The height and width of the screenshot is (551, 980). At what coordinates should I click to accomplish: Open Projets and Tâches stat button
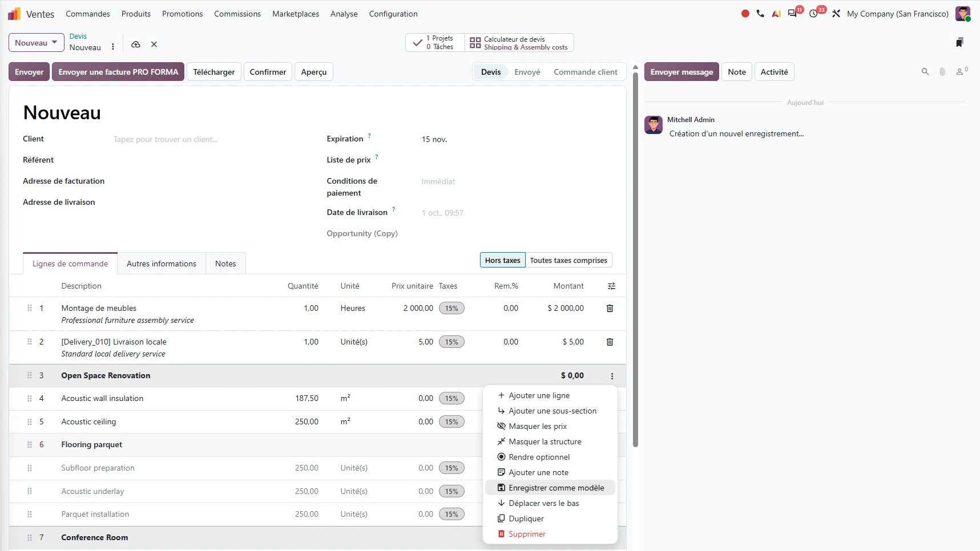[x=435, y=43]
